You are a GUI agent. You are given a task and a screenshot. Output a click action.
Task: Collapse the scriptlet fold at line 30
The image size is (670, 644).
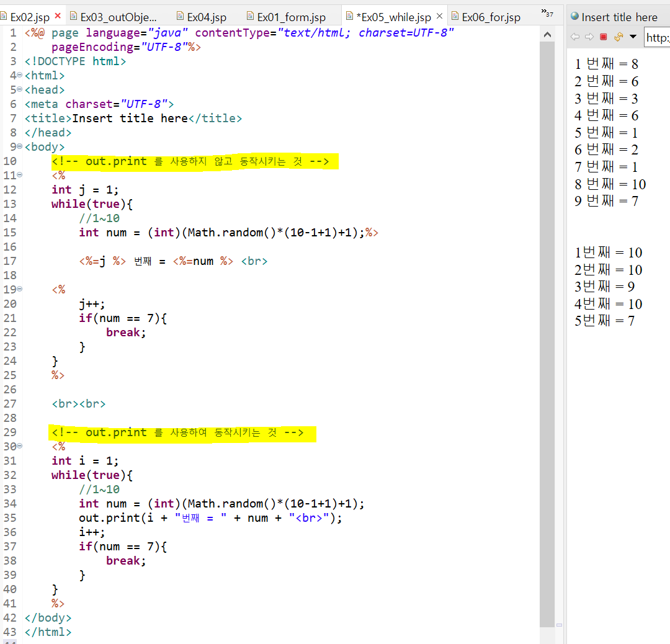point(20,446)
